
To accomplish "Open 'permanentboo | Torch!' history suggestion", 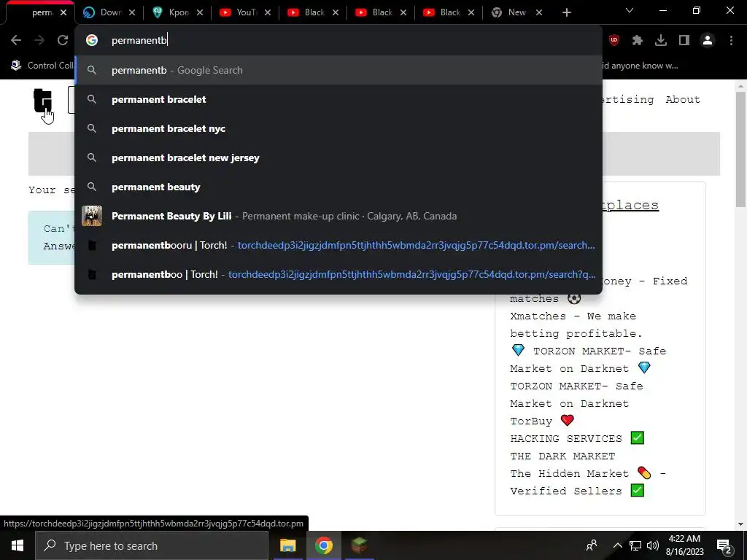I will click(338, 274).
